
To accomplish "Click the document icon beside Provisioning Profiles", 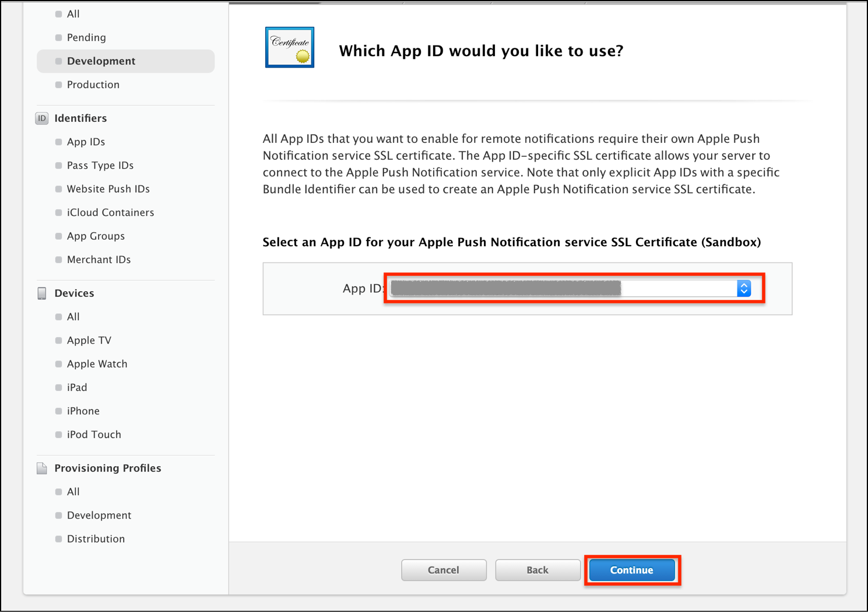I will point(41,467).
